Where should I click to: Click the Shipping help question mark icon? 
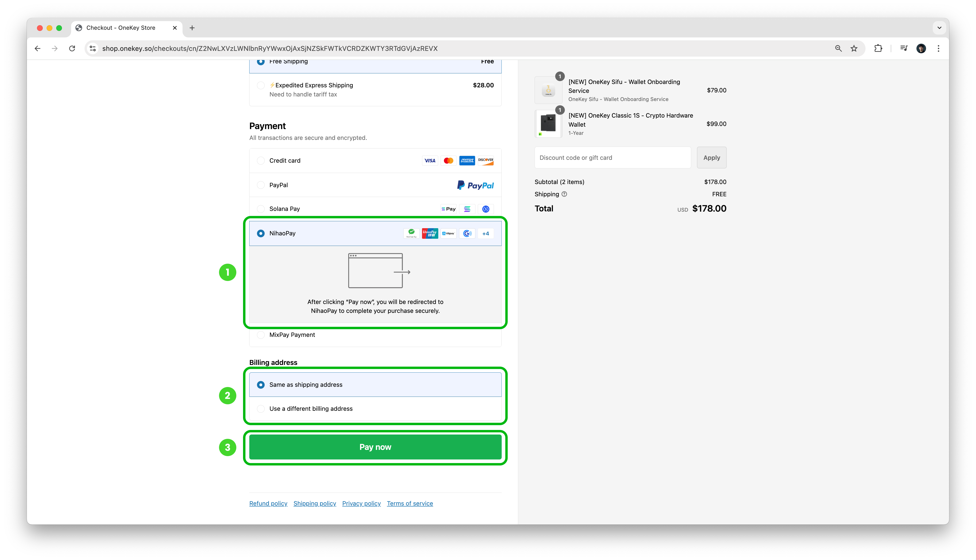564,194
